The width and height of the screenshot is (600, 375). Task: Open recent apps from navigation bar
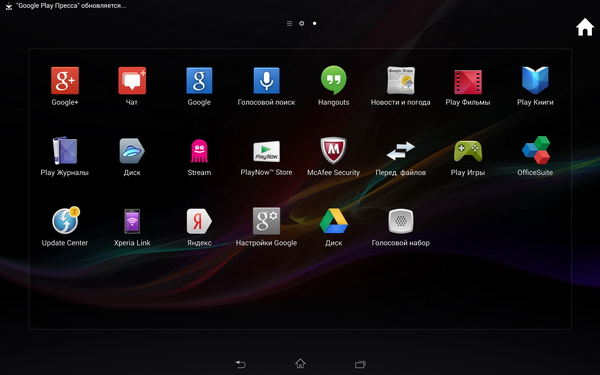[360, 364]
